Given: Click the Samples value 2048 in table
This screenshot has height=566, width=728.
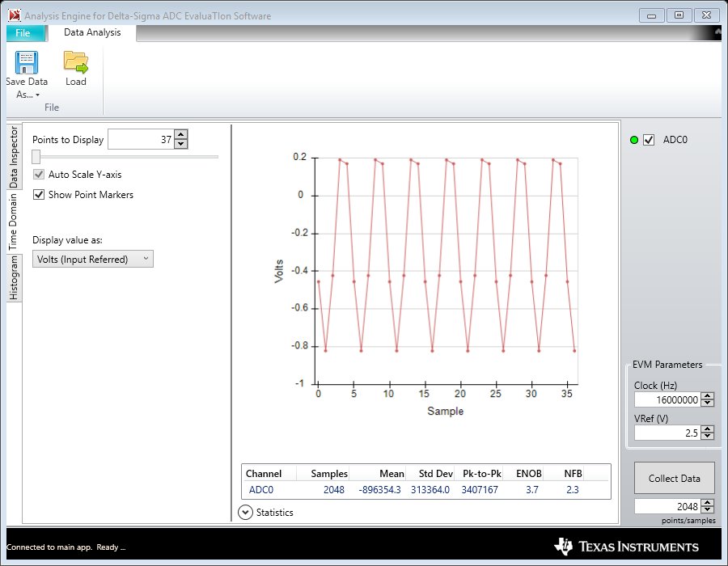Looking at the screenshot, I should pos(334,489).
